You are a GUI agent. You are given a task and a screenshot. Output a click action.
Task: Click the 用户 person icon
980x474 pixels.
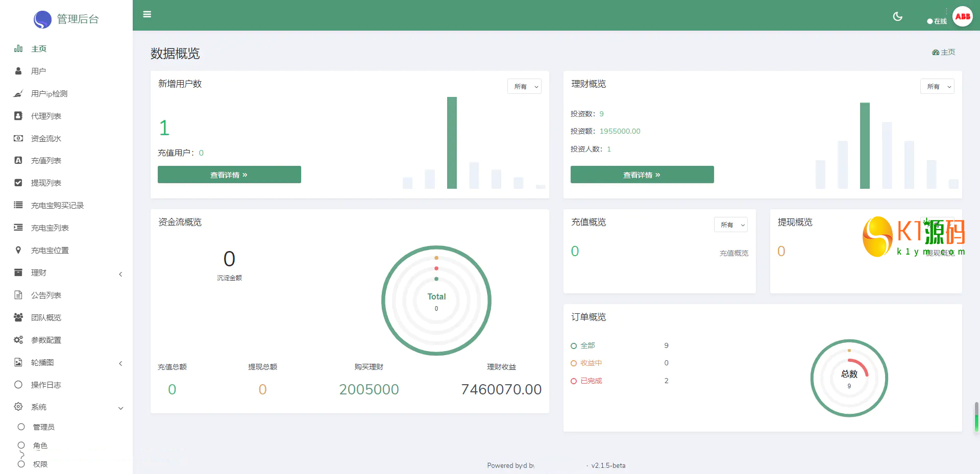18,71
